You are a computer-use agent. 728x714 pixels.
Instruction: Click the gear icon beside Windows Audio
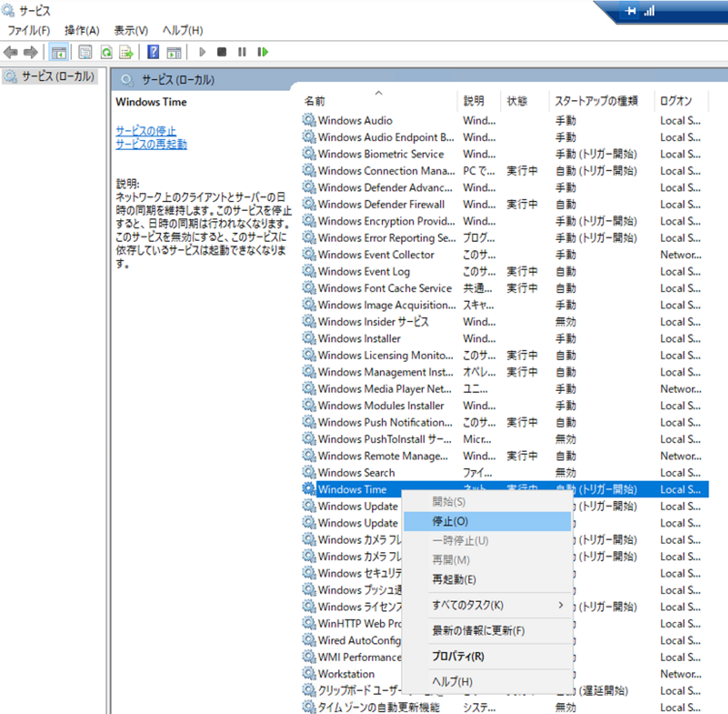[x=309, y=120]
